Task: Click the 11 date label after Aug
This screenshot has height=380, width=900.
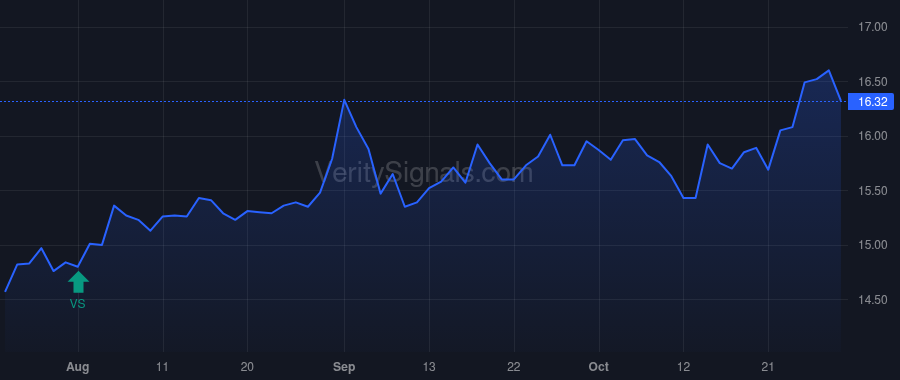Action: pyautogui.click(x=163, y=367)
